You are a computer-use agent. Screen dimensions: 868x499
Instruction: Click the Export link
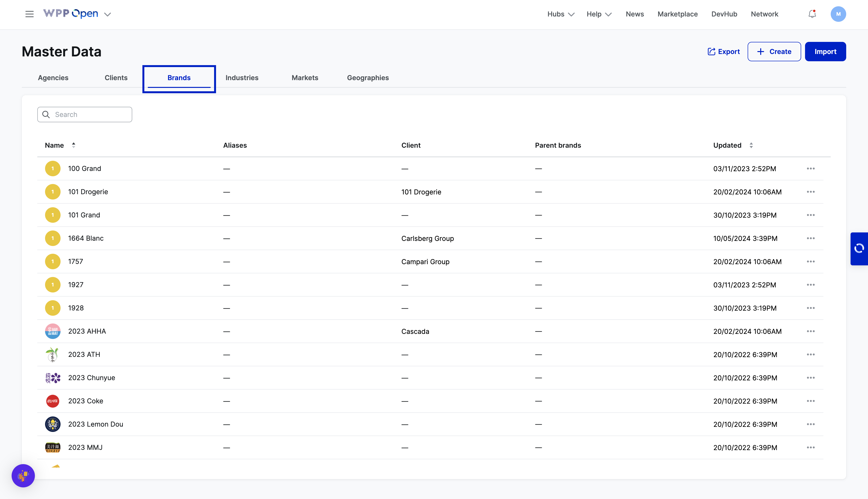723,52
